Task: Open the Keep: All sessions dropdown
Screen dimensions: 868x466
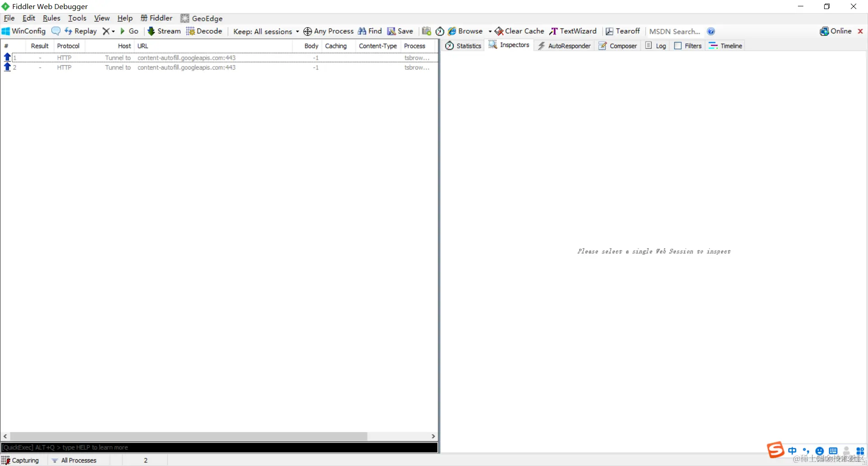Action: [266, 32]
